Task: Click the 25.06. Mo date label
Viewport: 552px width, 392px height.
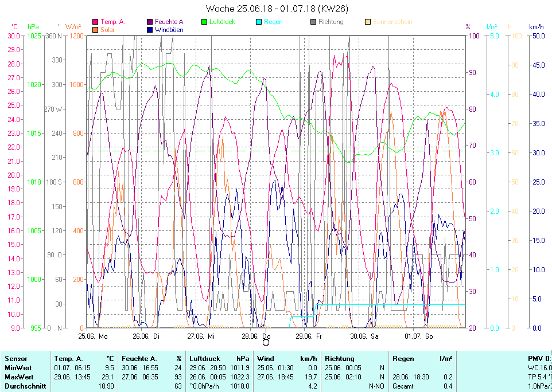Action: coord(93,336)
